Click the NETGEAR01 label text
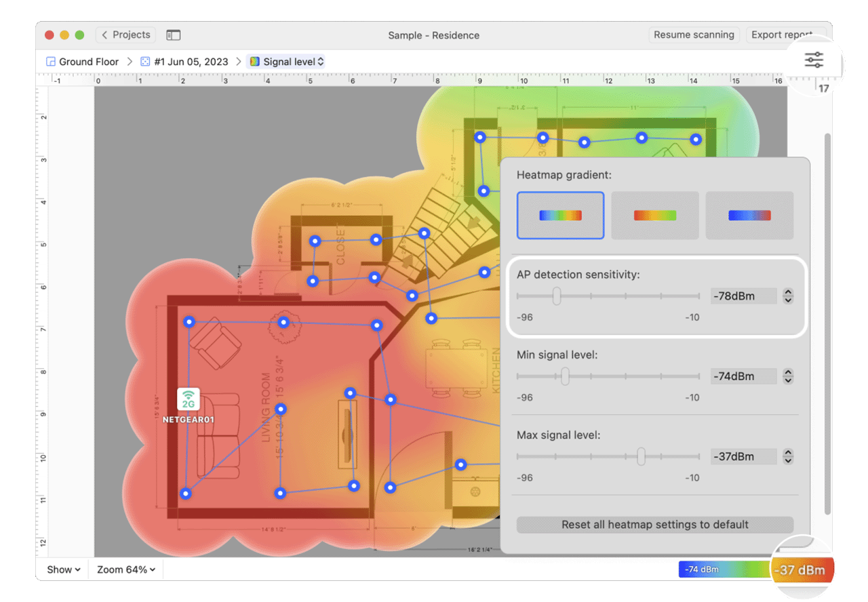Image resolution: width=868 pixels, height=602 pixels. 188,420
